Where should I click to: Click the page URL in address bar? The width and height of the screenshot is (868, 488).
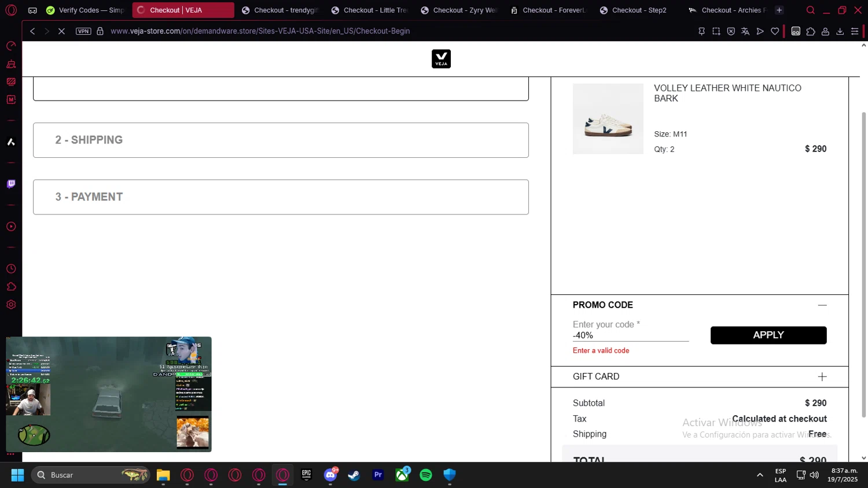(260, 31)
